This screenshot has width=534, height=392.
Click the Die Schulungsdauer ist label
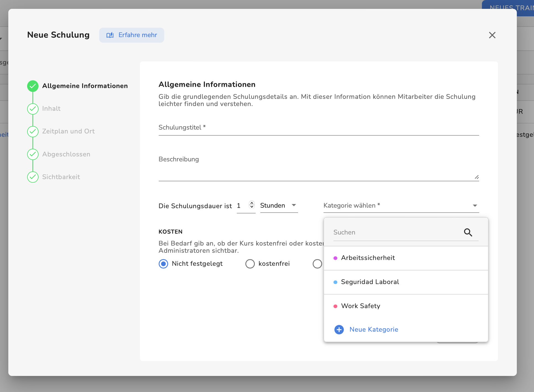pyautogui.click(x=195, y=206)
